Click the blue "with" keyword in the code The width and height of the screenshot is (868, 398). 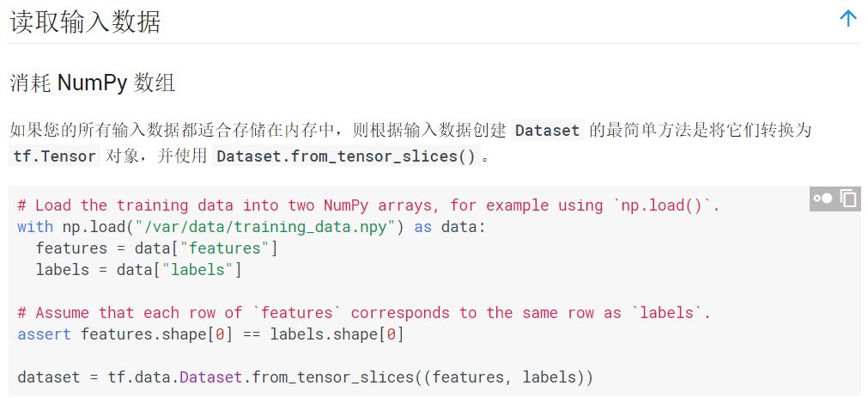point(35,227)
